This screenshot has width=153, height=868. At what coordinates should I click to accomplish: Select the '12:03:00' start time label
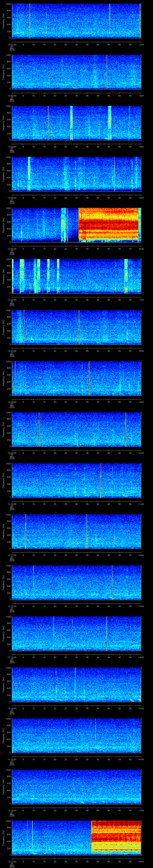[12, 147]
